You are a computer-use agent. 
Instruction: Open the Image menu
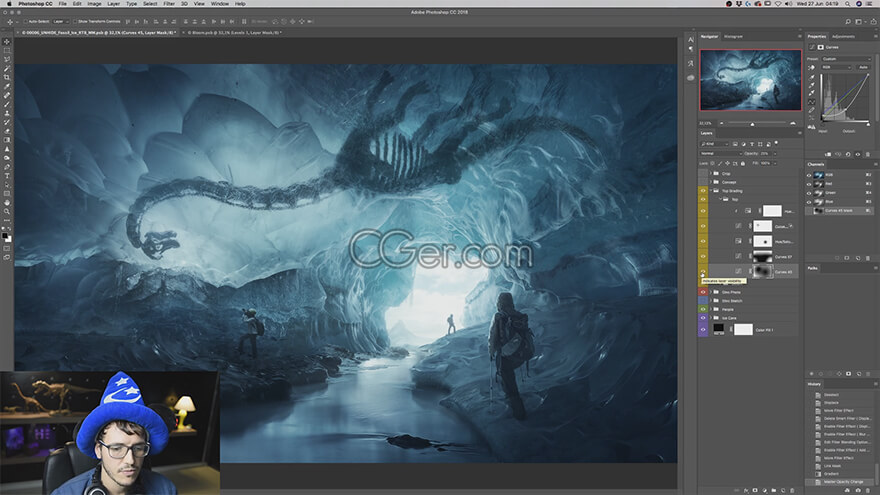pyautogui.click(x=94, y=3)
